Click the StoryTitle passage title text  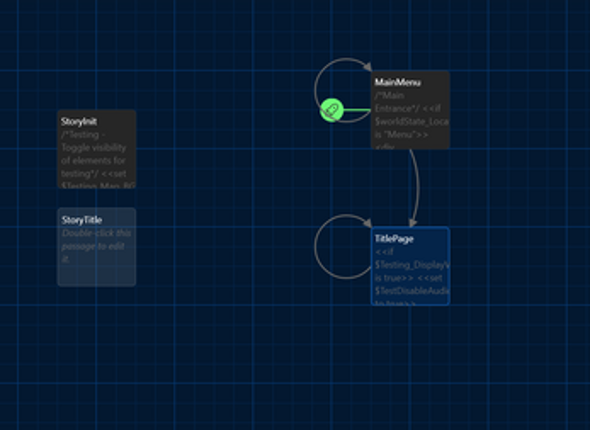pos(82,220)
